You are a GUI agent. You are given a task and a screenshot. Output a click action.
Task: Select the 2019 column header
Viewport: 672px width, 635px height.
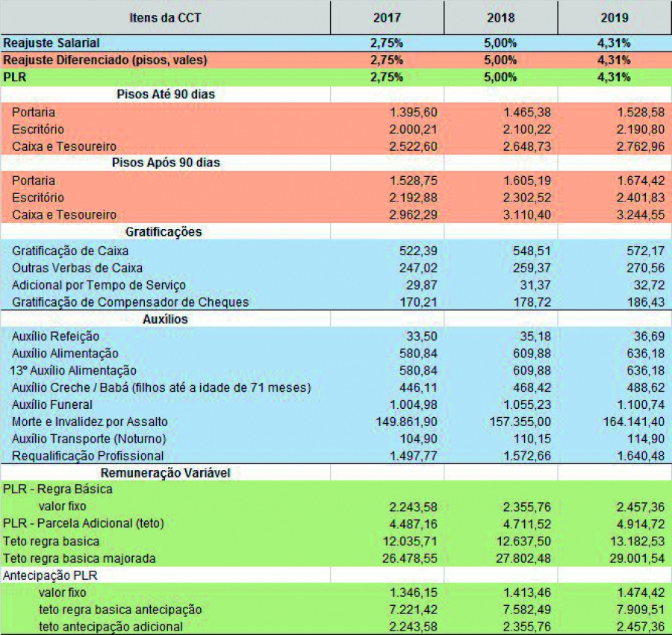point(615,18)
